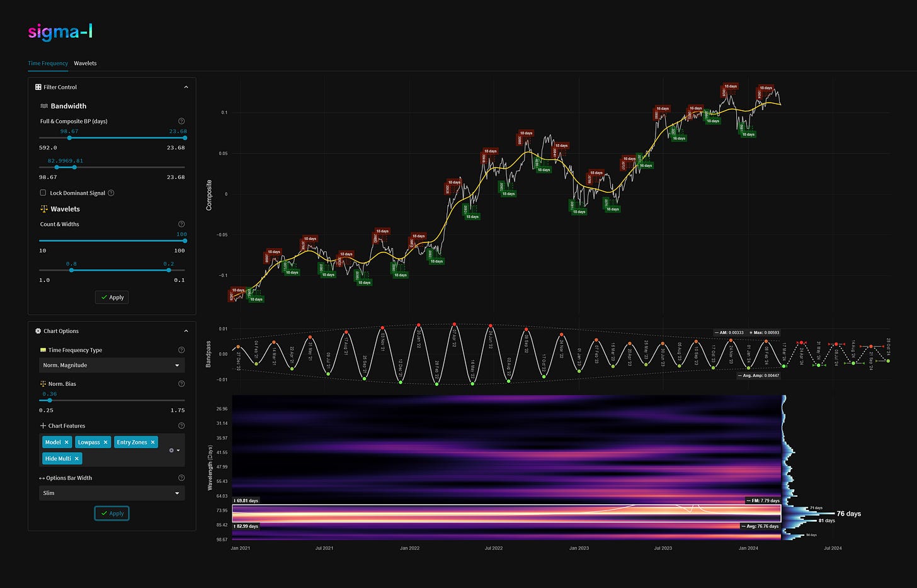
Task: Click the FM: 7.79 days label
Action: click(763, 501)
